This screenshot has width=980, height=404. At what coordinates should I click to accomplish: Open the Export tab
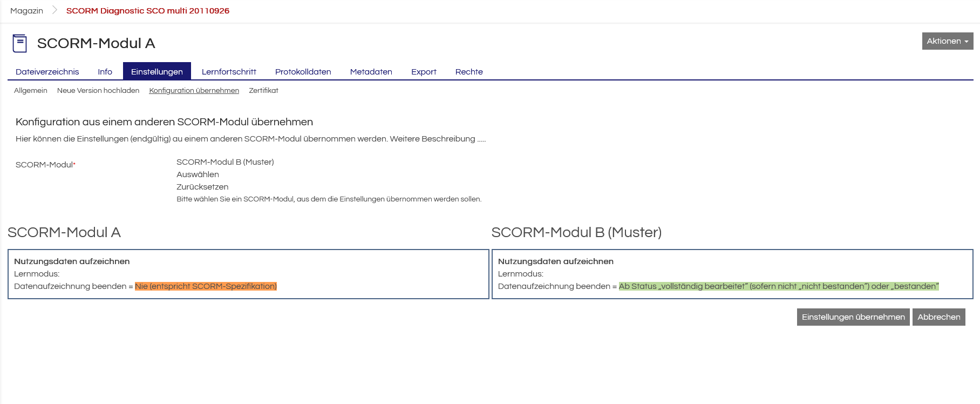point(424,72)
